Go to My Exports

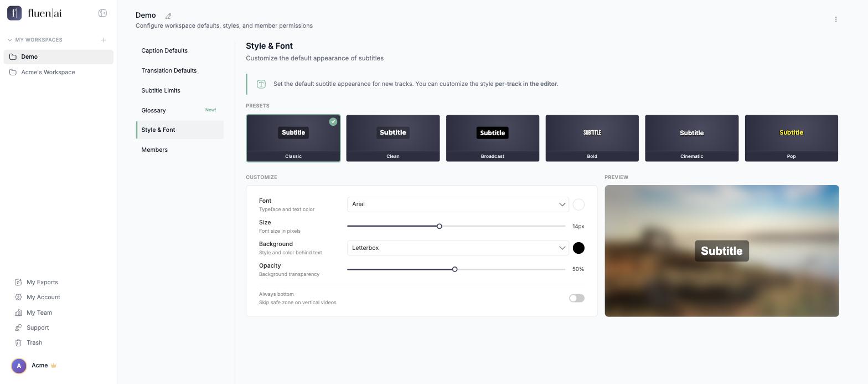click(x=42, y=282)
